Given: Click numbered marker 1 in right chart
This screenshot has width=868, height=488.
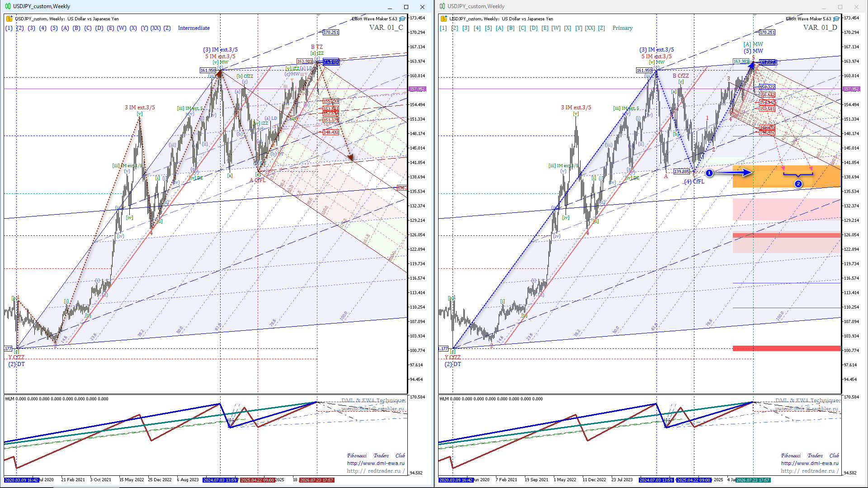Looking at the screenshot, I should tap(709, 173).
